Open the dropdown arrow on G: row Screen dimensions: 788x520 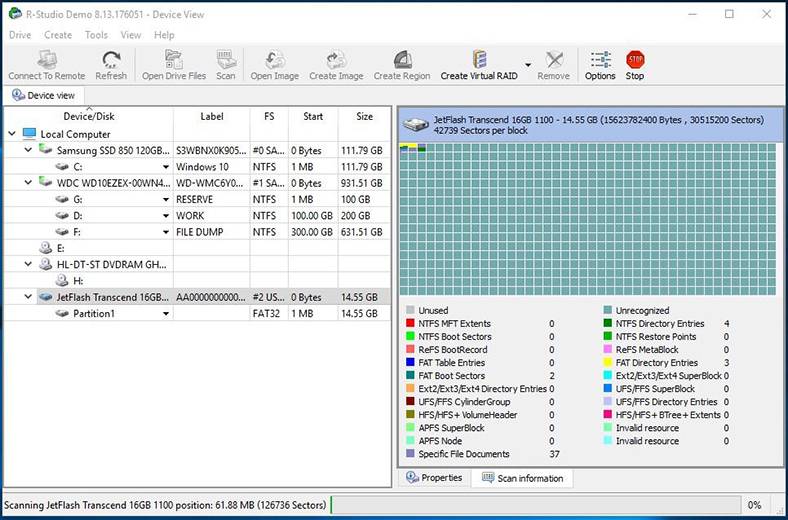tap(165, 199)
